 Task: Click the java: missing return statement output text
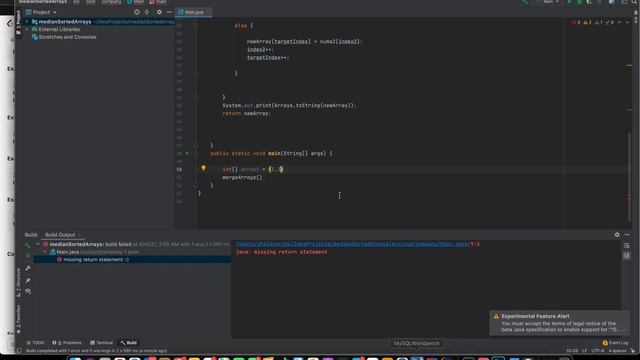pyautogui.click(x=281, y=252)
